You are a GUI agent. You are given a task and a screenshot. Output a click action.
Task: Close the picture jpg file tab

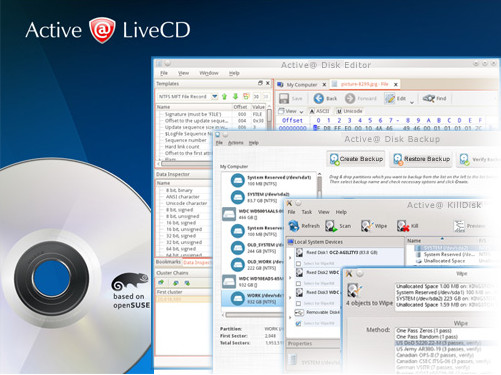(396, 85)
